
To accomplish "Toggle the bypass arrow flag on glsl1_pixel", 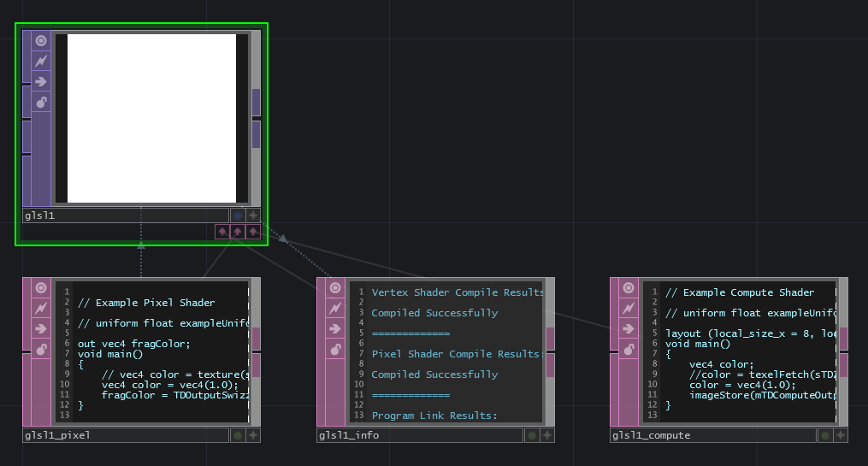I will [x=41, y=328].
